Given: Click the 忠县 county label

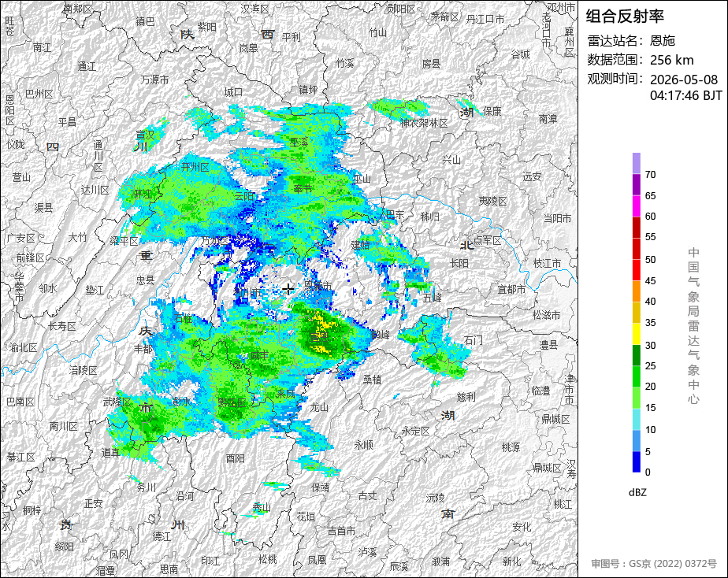Looking at the screenshot, I should 145,280.
